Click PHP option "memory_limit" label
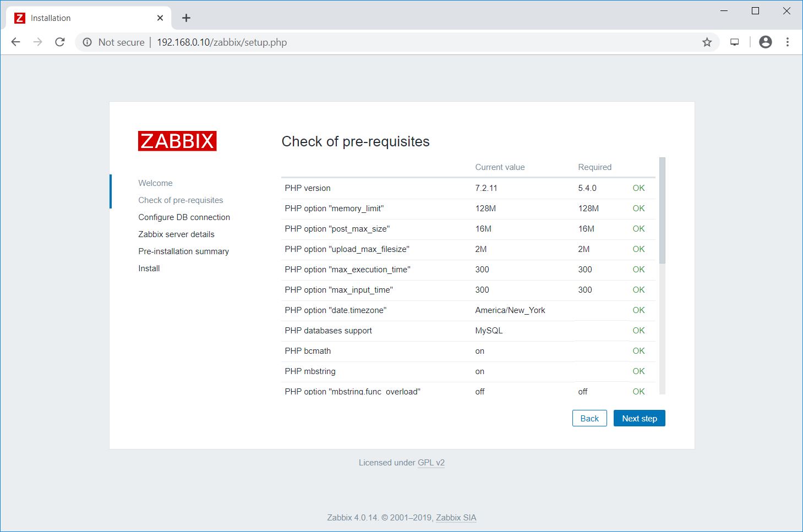The height and width of the screenshot is (532, 803). [334, 209]
